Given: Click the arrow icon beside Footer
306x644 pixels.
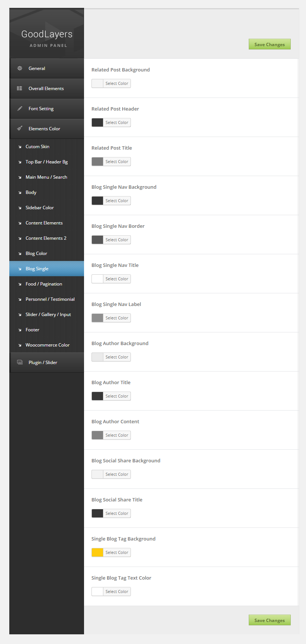Looking at the screenshot, I should tap(20, 330).
